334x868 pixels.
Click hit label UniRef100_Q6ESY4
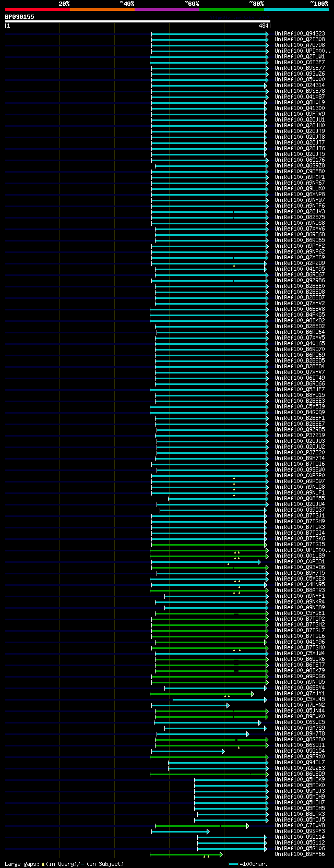[x=300, y=688]
